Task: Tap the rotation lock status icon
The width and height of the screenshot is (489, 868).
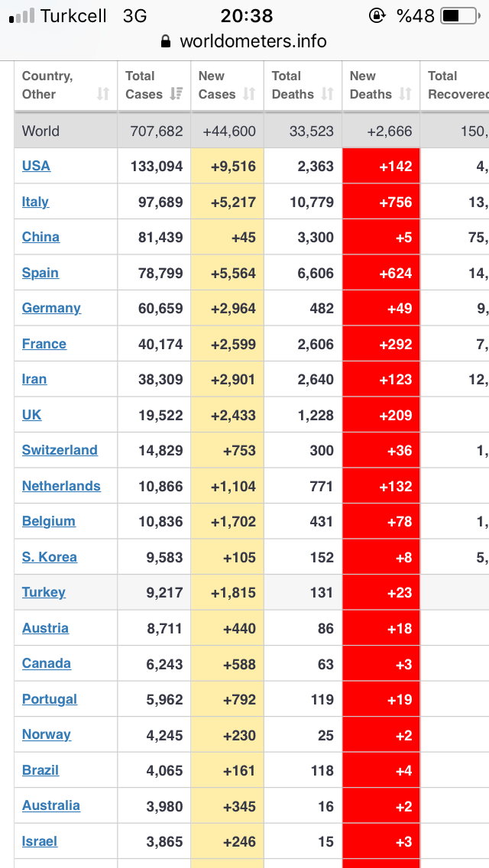Action: (377, 15)
